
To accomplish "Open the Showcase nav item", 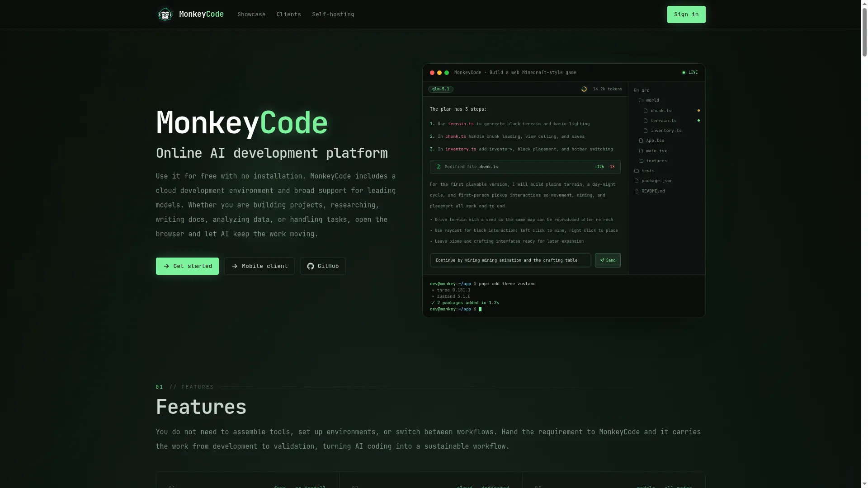I will [x=251, y=14].
